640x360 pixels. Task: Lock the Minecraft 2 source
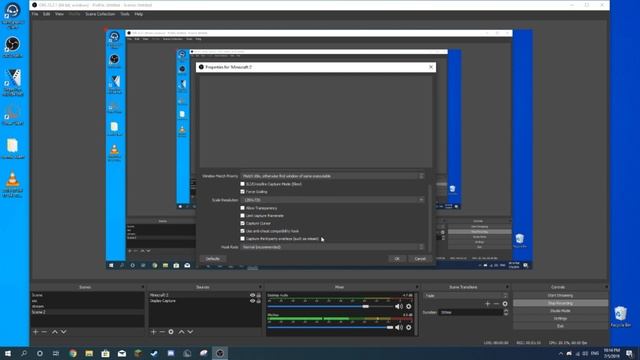pyautogui.click(x=258, y=295)
